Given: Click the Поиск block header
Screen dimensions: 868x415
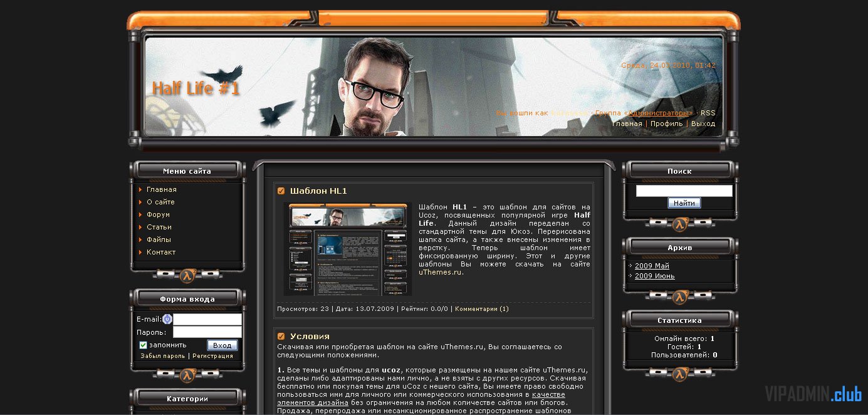Looking at the screenshot, I should pos(680,171).
